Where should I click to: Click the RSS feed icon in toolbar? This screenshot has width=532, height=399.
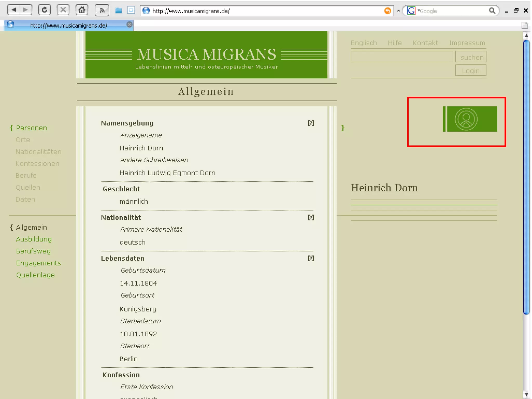tap(102, 10)
